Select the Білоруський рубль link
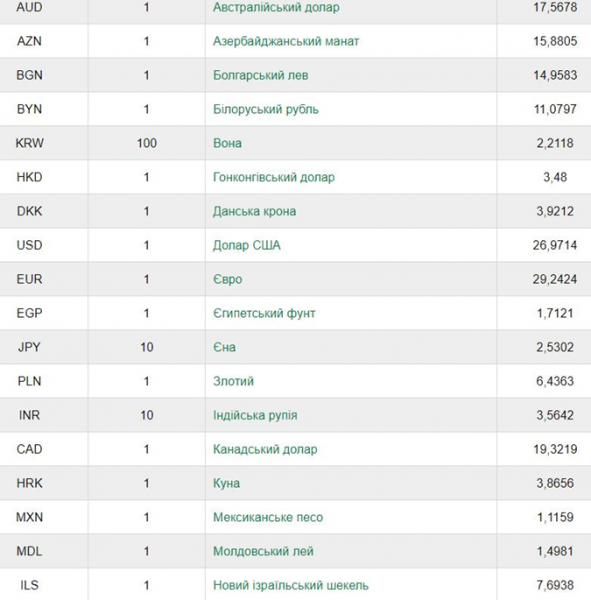591x600 pixels. (266, 109)
